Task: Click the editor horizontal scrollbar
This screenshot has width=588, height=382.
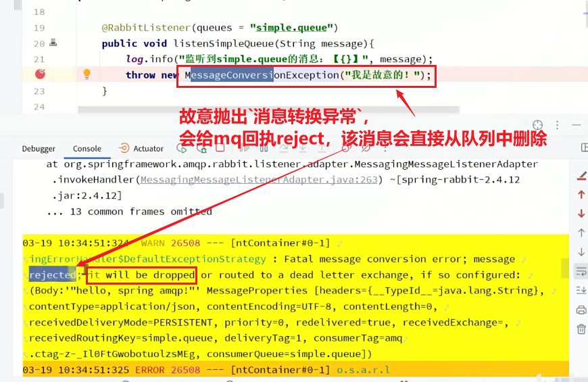Action: (x=268, y=110)
